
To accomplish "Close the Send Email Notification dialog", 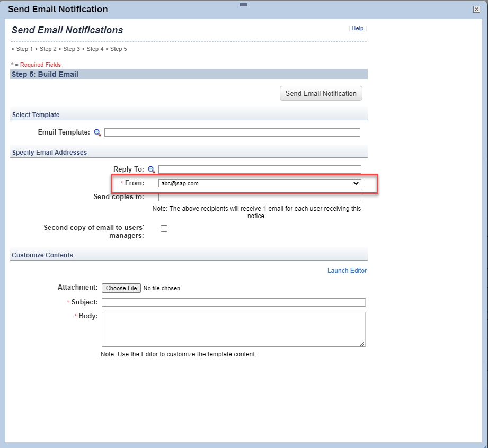I will [x=476, y=9].
